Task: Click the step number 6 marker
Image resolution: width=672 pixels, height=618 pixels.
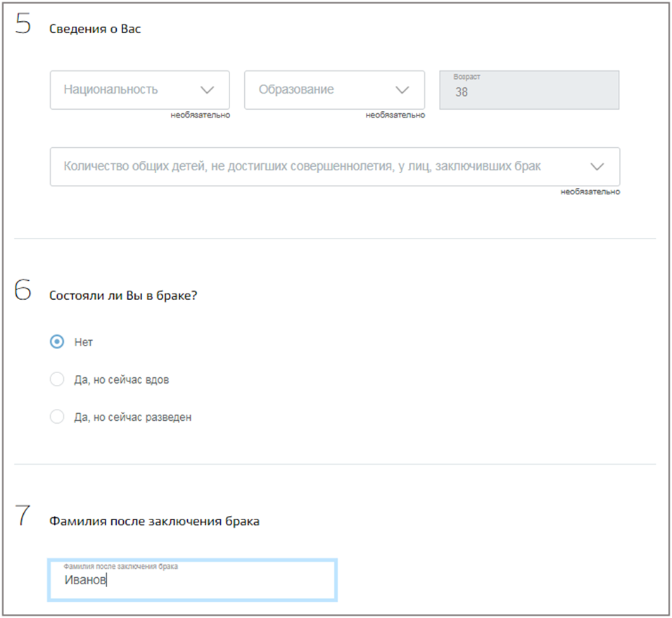Action: pos(23,289)
